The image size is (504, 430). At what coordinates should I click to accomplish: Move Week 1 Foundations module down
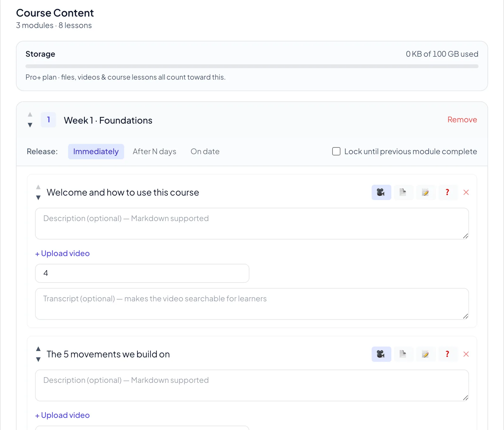(x=30, y=125)
